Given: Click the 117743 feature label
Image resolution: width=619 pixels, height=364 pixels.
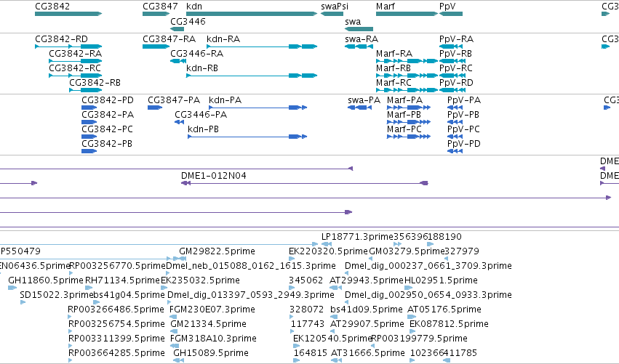Looking at the screenshot, I should 308,324.
